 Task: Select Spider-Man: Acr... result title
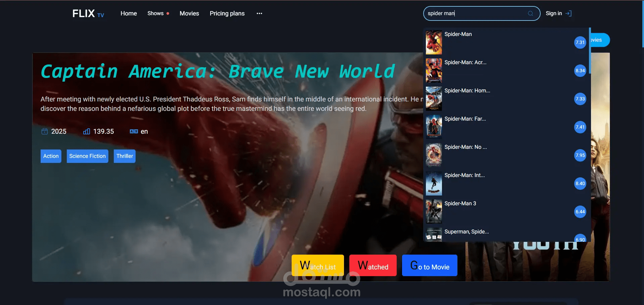[x=465, y=62]
